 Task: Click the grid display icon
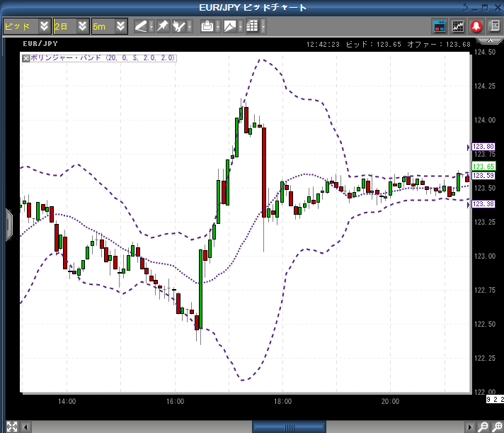tap(252, 26)
